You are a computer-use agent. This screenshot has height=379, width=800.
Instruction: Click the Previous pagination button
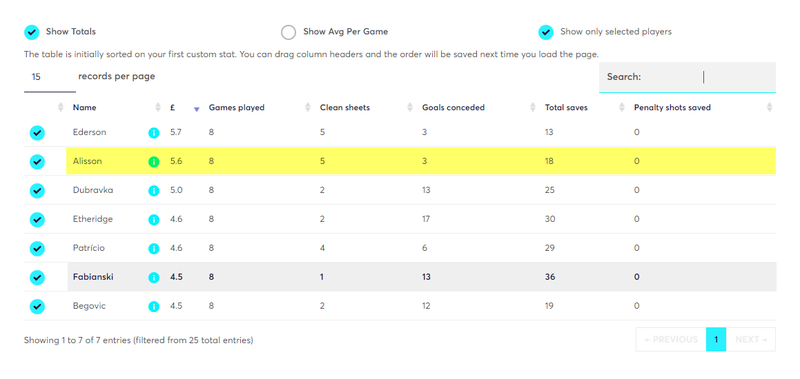click(671, 340)
